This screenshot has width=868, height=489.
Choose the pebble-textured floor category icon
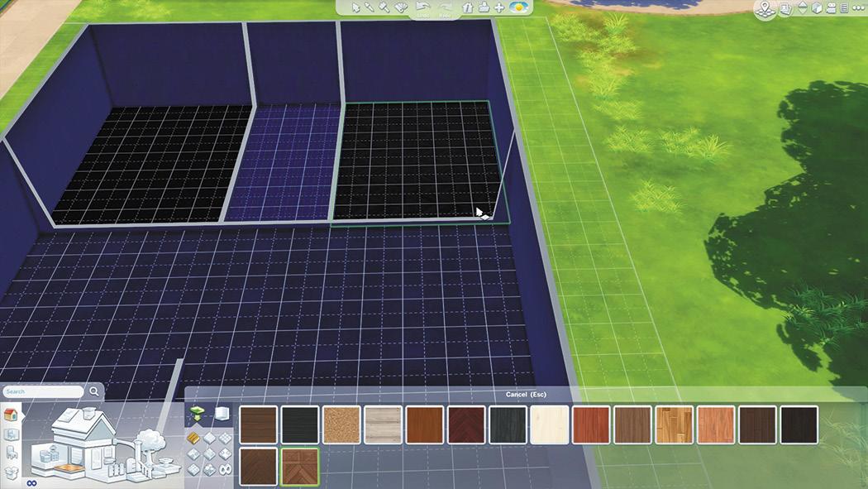(208, 470)
